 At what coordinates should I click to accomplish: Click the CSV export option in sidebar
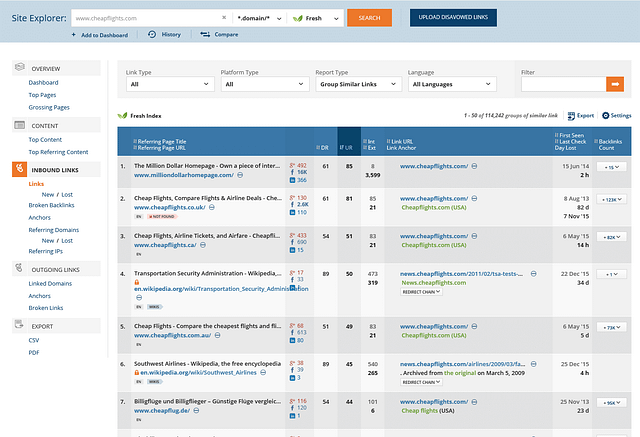coord(35,340)
